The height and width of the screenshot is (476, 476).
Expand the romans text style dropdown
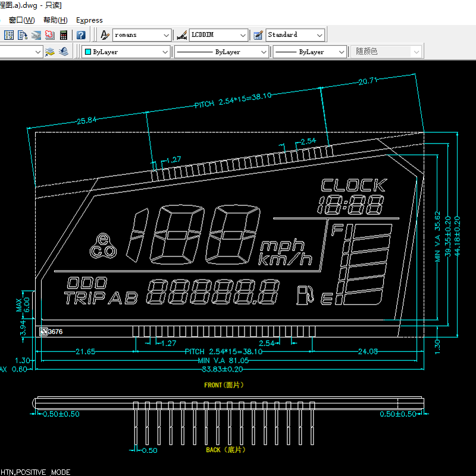(x=166, y=35)
